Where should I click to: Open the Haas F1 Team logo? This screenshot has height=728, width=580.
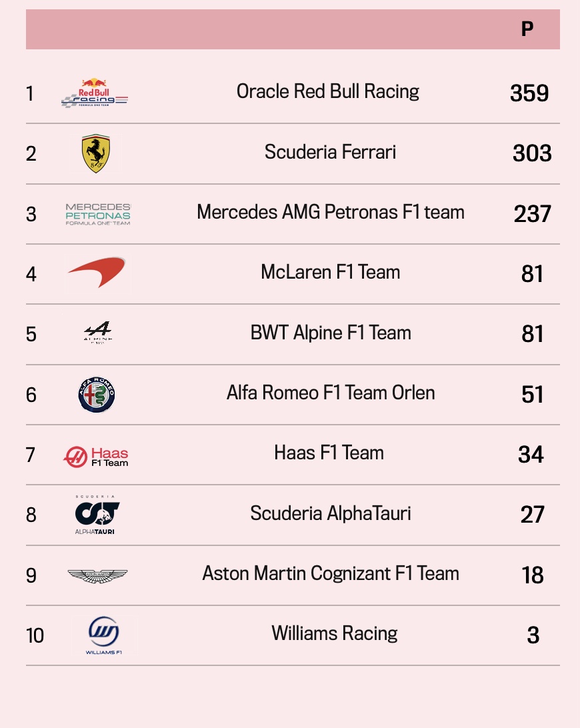pyautogui.click(x=95, y=457)
